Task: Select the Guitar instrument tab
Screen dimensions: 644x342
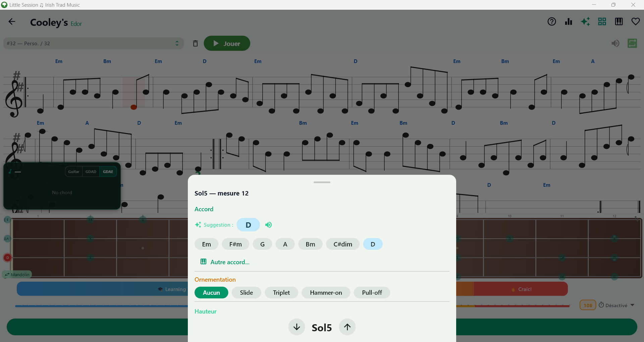Action: [74, 172]
